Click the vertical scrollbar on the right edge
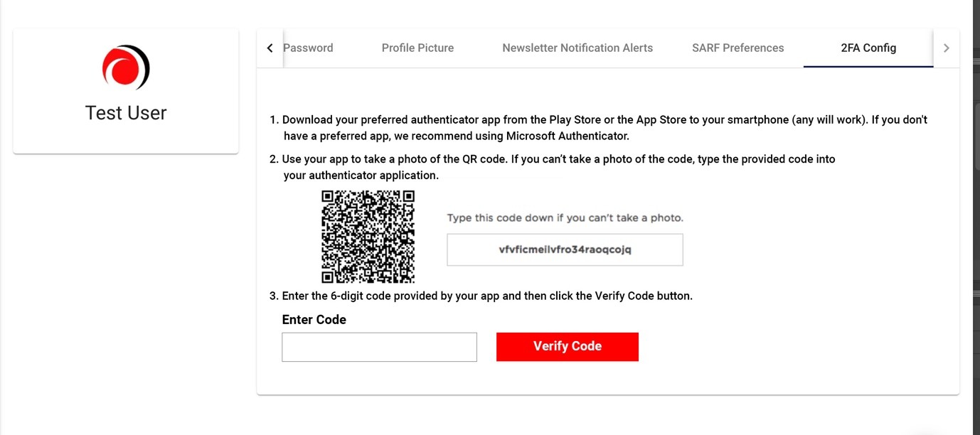This screenshot has height=435, width=980. pos(976,213)
